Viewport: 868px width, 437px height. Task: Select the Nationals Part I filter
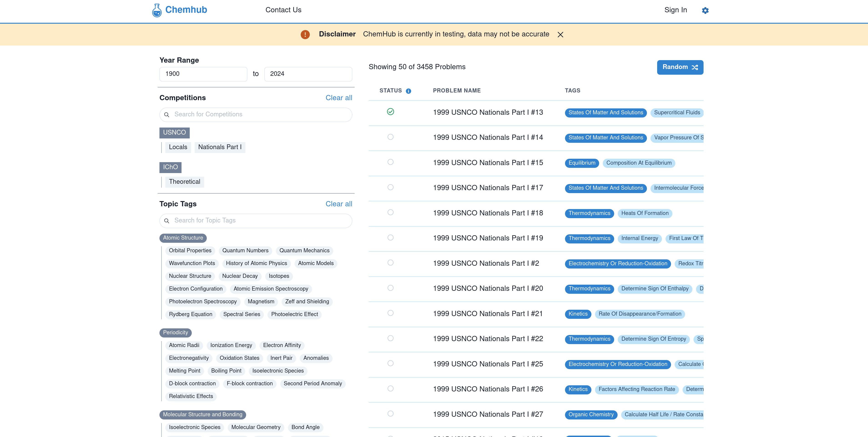[x=220, y=147]
